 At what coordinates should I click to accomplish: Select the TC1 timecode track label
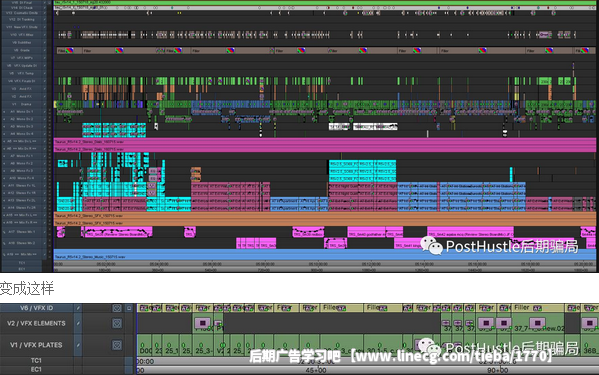coord(36,360)
